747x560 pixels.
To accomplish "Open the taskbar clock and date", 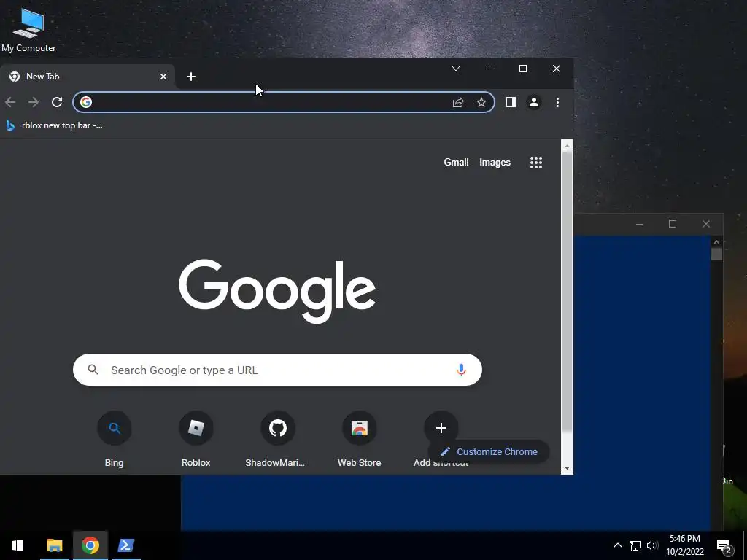I will point(685,545).
